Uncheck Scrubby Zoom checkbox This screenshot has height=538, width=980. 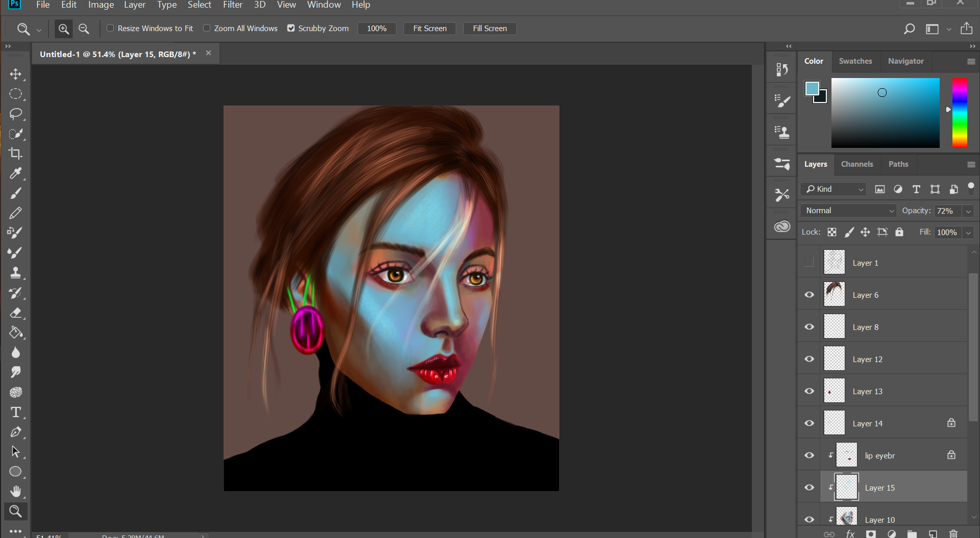291,28
